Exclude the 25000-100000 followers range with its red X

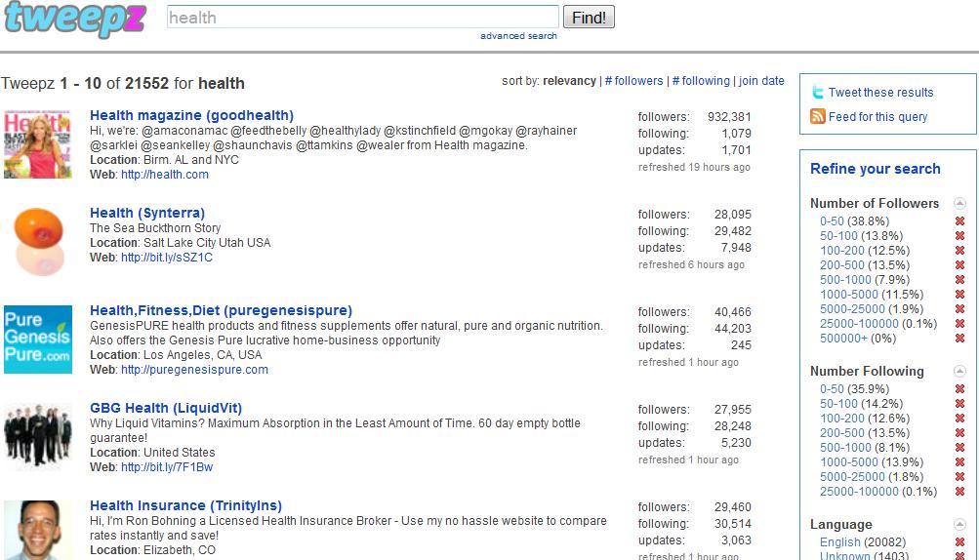[959, 323]
